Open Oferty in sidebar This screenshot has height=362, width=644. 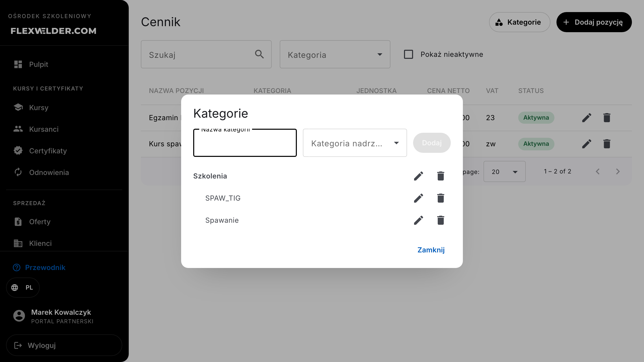tap(64, 222)
